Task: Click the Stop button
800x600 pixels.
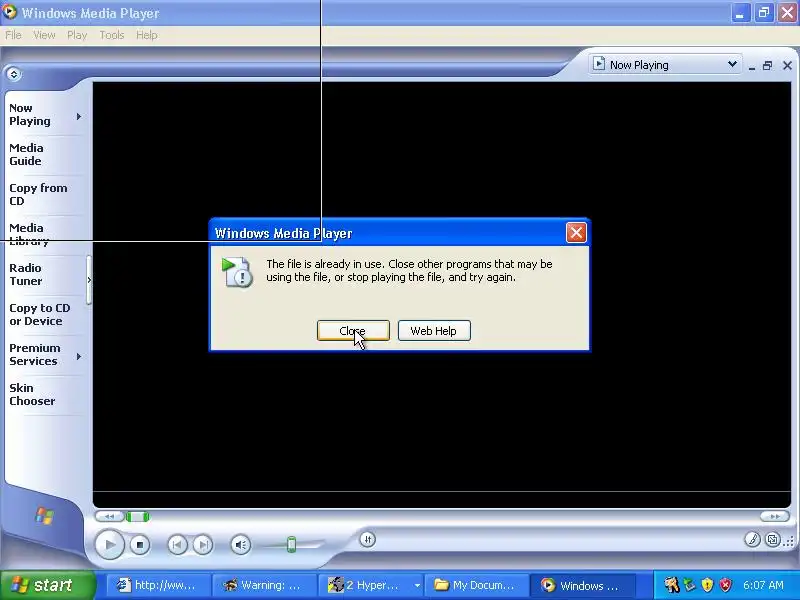Action: (139, 545)
